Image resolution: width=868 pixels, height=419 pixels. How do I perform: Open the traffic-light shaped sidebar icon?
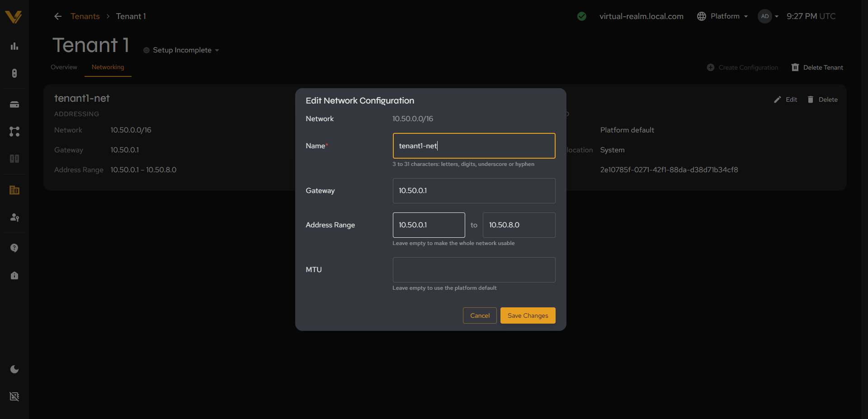point(14,73)
